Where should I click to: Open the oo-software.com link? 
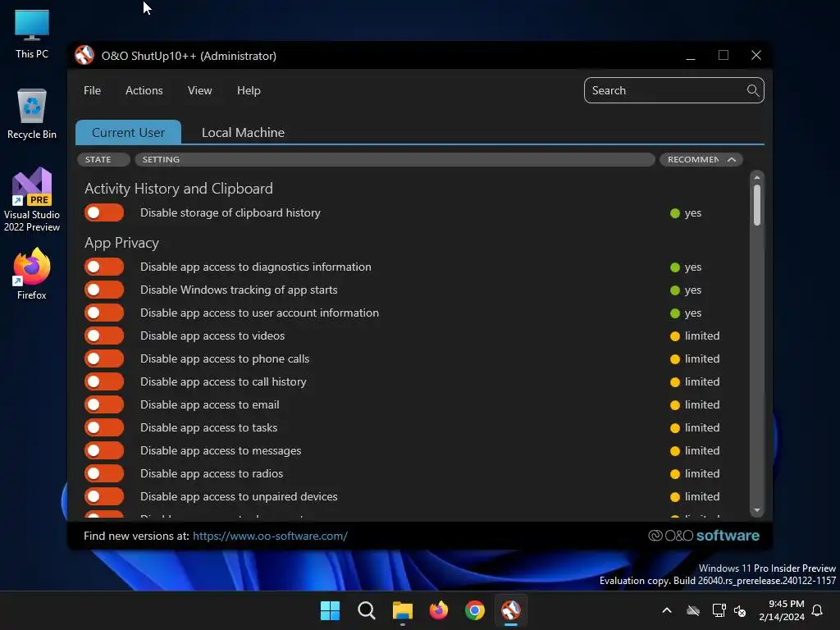click(270, 536)
